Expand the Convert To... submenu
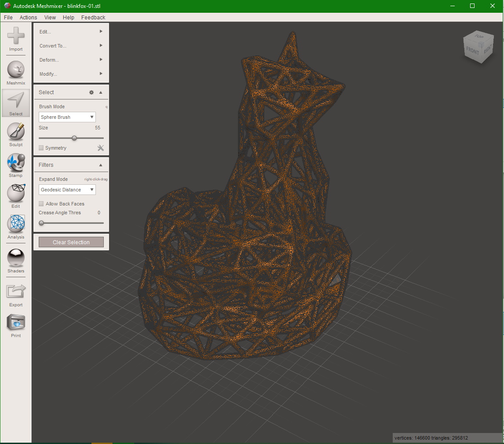 click(x=71, y=46)
